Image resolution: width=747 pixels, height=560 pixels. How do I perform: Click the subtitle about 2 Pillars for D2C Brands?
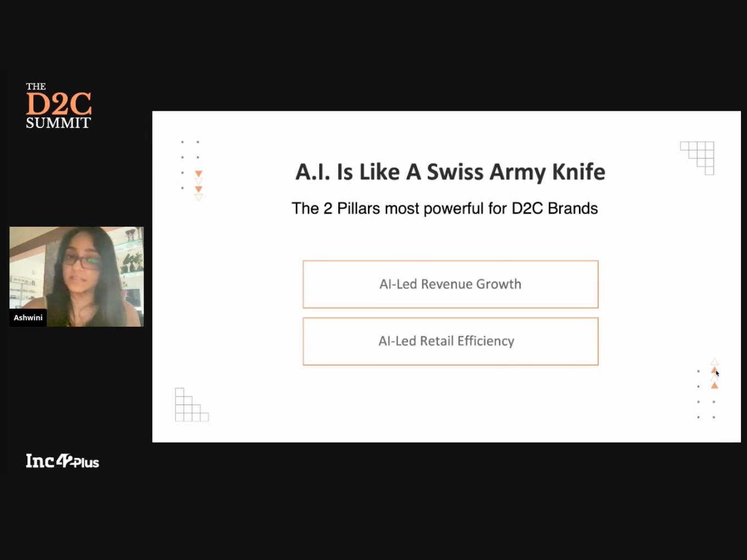click(x=444, y=209)
